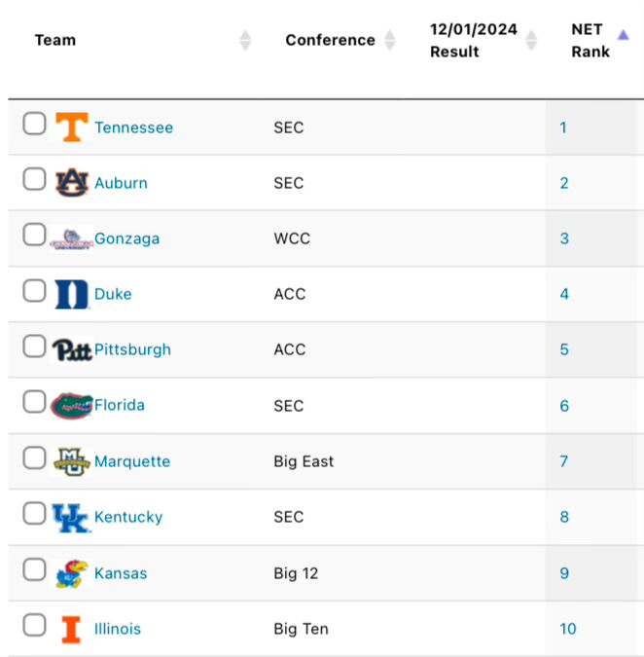
Task: Select the checkbox next to Marquette
Action: [34, 457]
